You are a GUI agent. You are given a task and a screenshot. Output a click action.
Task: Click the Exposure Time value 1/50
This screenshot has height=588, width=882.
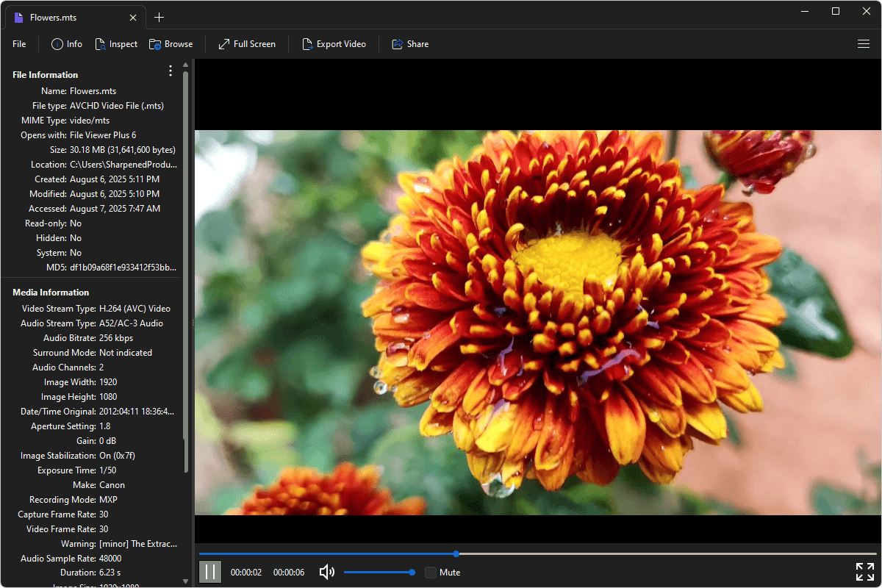click(x=108, y=470)
